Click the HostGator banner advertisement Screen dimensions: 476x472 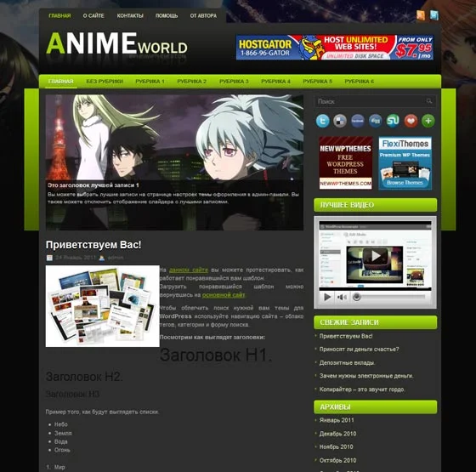[x=335, y=48]
